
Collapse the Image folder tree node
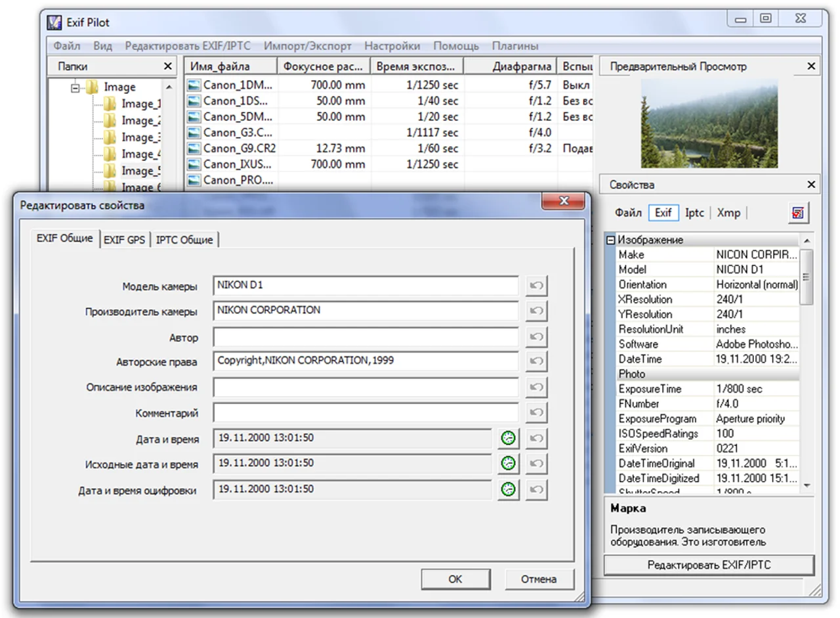[76, 87]
